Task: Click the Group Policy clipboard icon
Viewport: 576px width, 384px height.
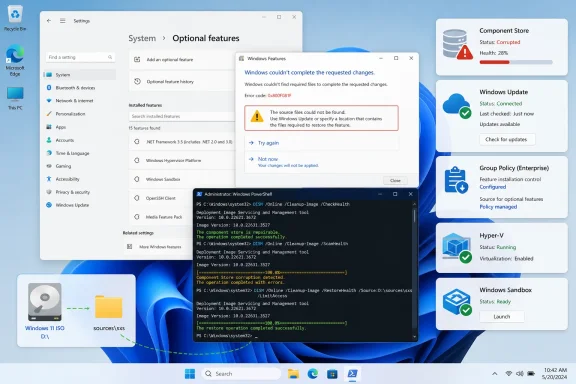Action: 456,180
